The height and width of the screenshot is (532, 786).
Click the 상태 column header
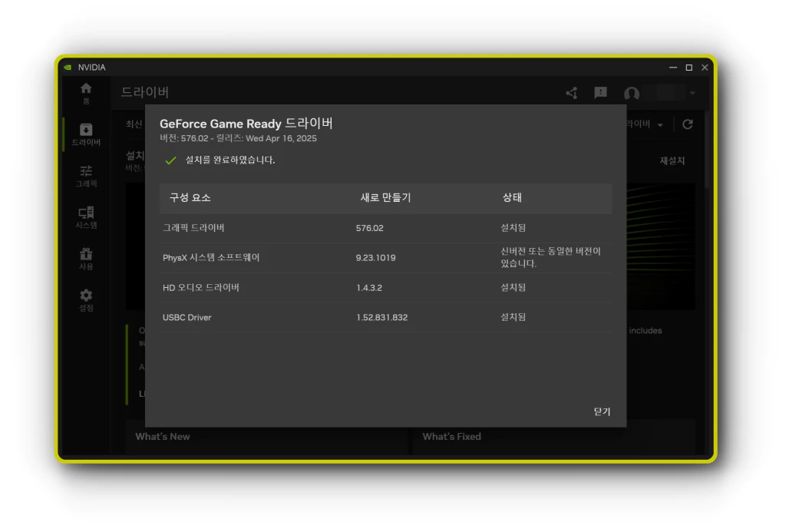(x=512, y=197)
